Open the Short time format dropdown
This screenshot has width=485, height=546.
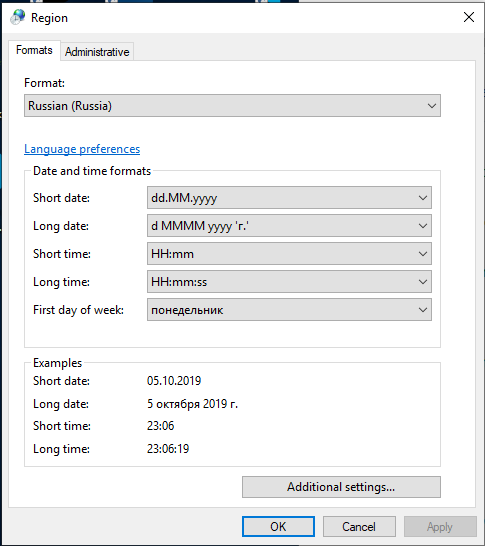click(x=289, y=254)
